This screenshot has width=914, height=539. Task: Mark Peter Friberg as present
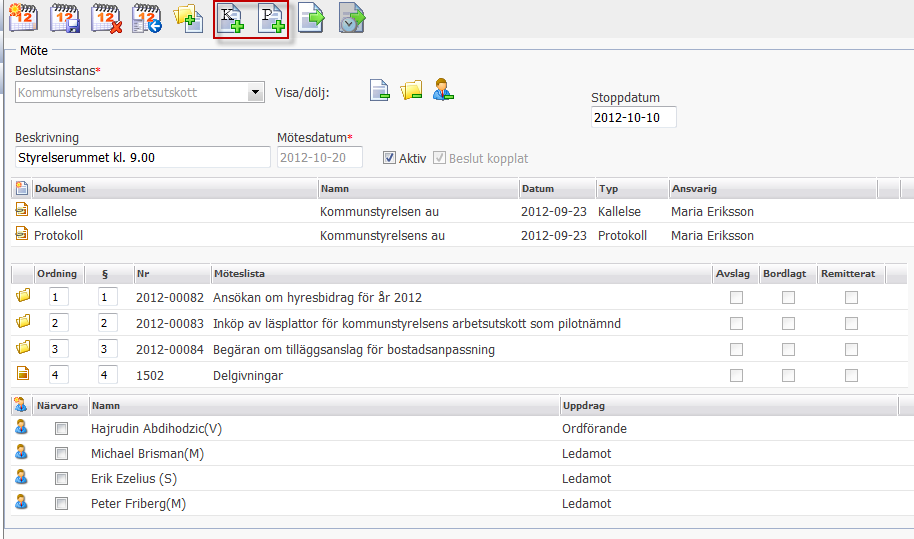pos(61,504)
